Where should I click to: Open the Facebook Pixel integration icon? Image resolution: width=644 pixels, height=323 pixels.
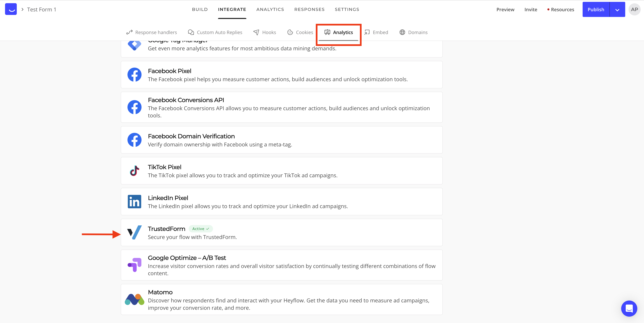click(135, 74)
